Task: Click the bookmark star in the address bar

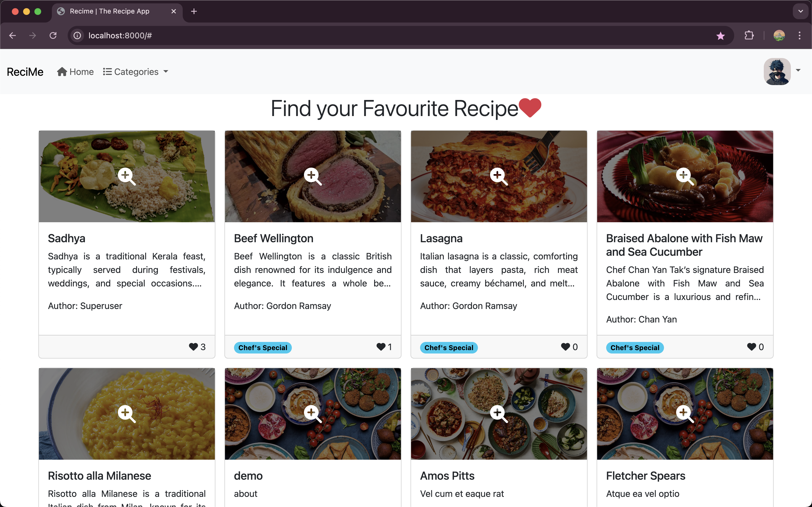Action: (x=720, y=35)
